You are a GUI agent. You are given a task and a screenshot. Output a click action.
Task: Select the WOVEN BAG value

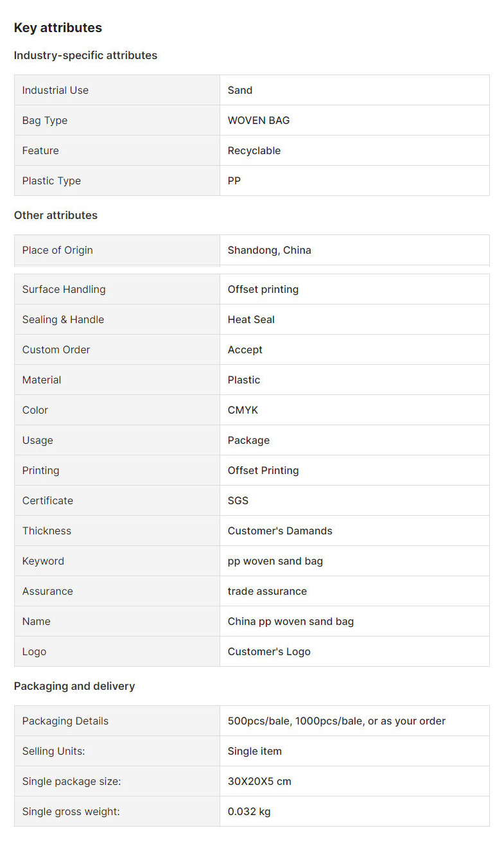click(259, 120)
